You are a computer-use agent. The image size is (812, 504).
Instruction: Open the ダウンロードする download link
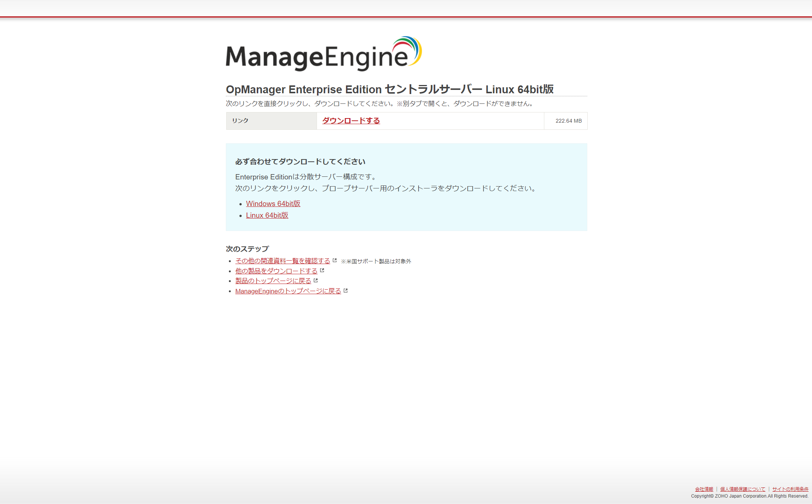pos(350,121)
